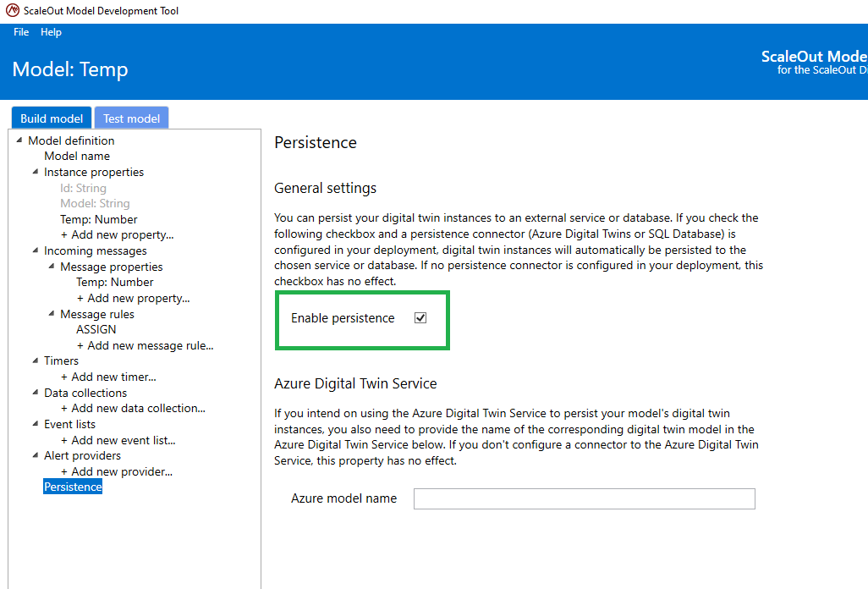Collapse the Timers tree arrow
The height and width of the screenshot is (589, 868).
[x=36, y=361]
